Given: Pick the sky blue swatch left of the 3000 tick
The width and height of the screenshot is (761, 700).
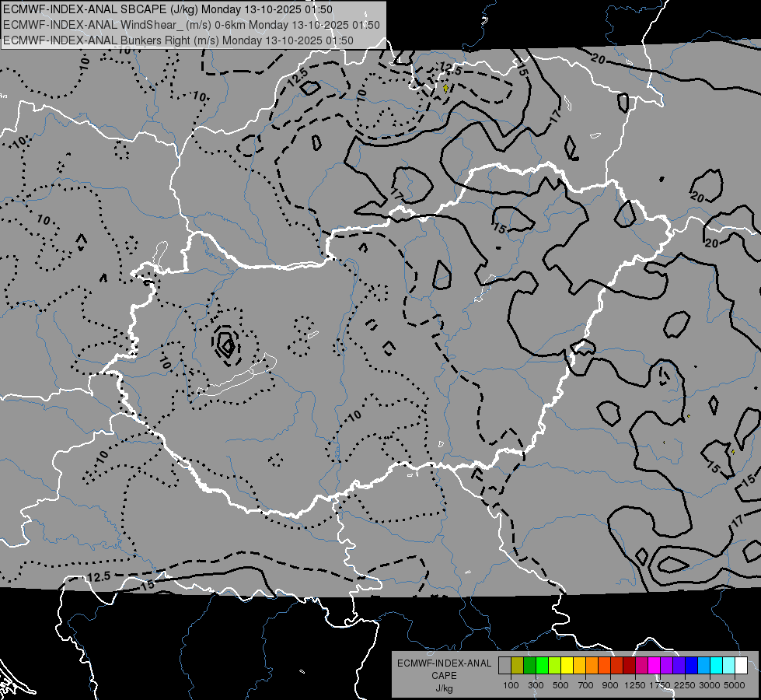Looking at the screenshot, I should coord(703,666).
